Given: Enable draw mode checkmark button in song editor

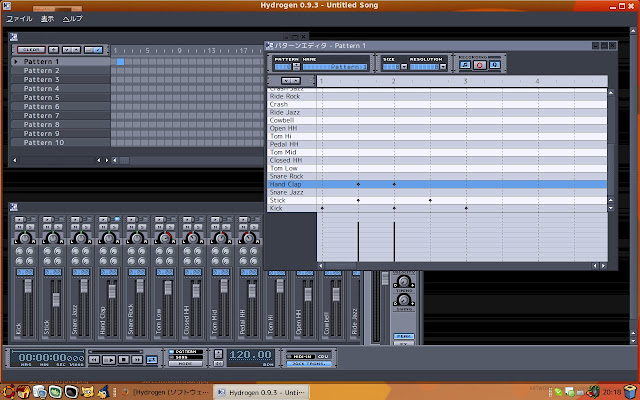Looking at the screenshot, I should click(98, 50).
